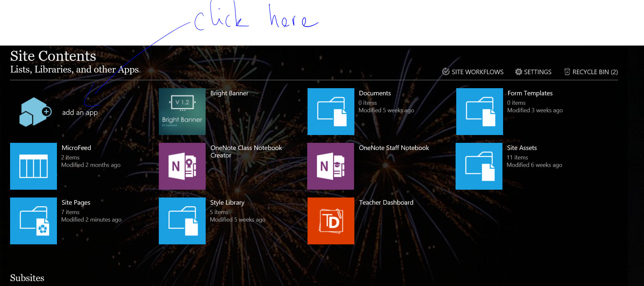Viewport: 644px width, 286px height.
Task: Open the Recycle Bin (2)
Action: click(x=591, y=72)
